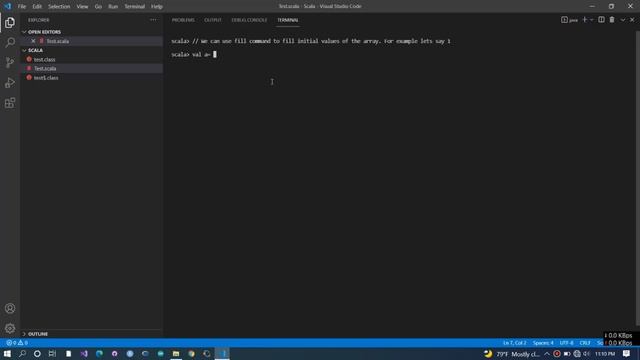
Task: Split the terminal pane
Action: 601,20
